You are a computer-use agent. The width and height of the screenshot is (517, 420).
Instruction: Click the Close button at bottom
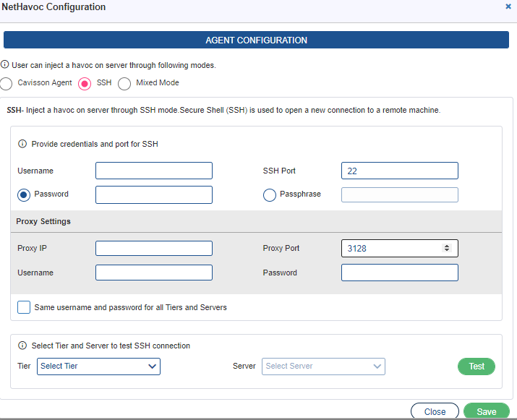tap(435, 411)
